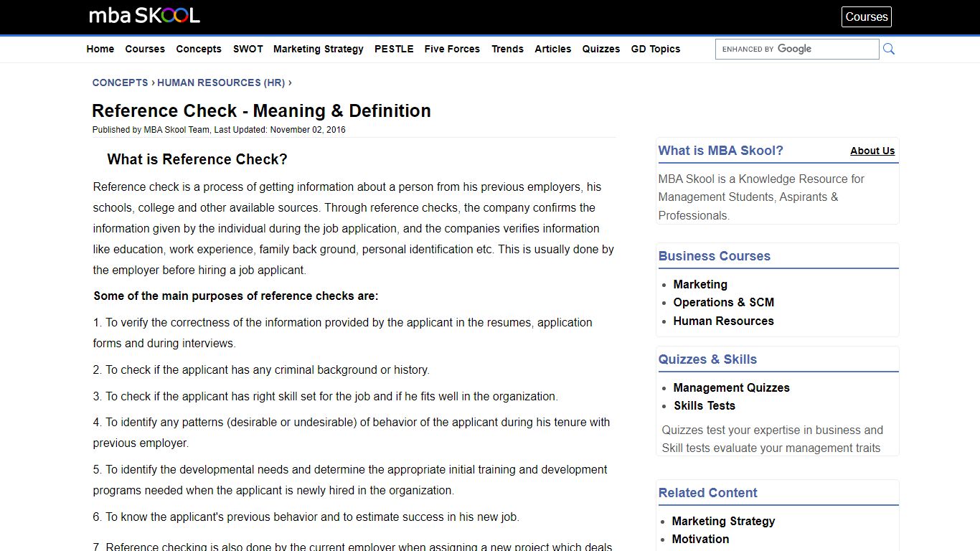Open Five Forces in navigation bar
The width and height of the screenshot is (980, 551).
tap(452, 49)
